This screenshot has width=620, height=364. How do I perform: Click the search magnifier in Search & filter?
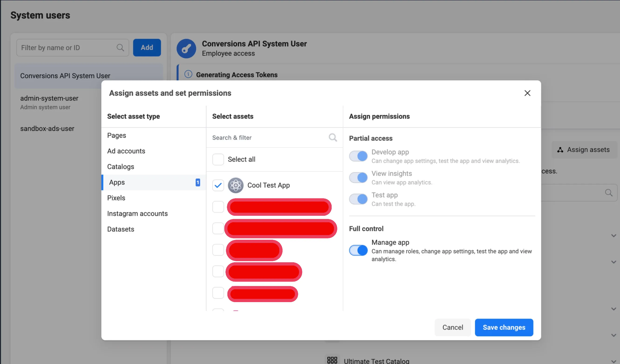[x=333, y=137]
